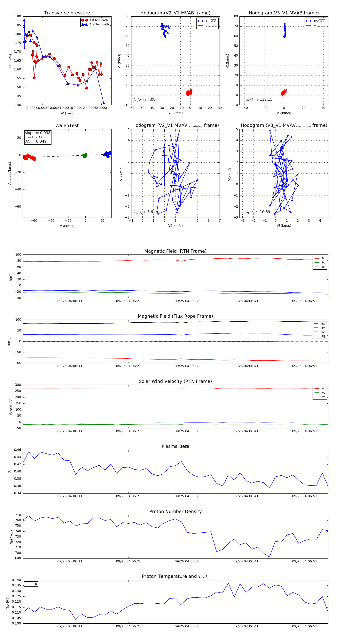This screenshot has height=644, width=351.
Task: Click the 'slope = 0.038' annotation
Action: coord(37,133)
